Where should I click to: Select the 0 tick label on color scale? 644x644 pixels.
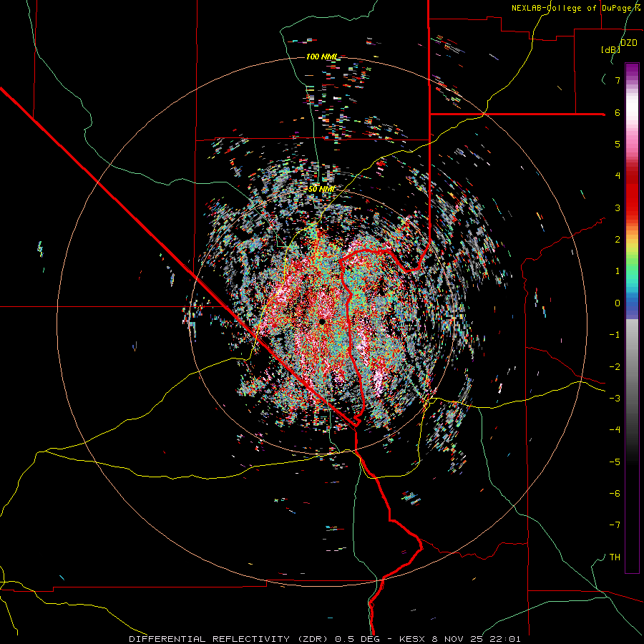618,303
